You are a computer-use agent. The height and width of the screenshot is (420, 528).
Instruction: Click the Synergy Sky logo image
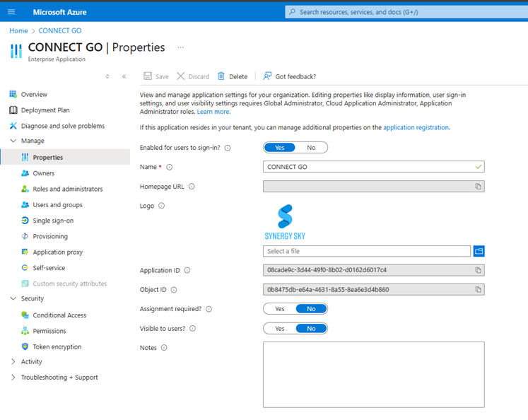(285, 222)
